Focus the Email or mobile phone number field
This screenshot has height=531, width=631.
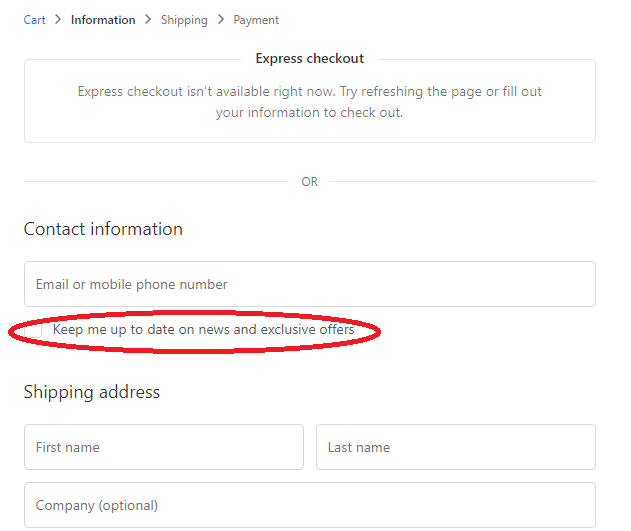pyautogui.click(x=310, y=284)
